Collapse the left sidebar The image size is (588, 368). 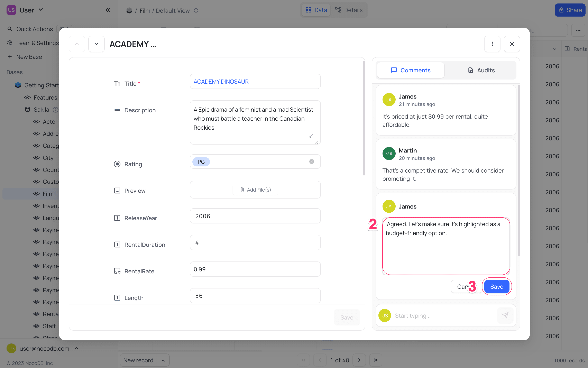(x=108, y=10)
